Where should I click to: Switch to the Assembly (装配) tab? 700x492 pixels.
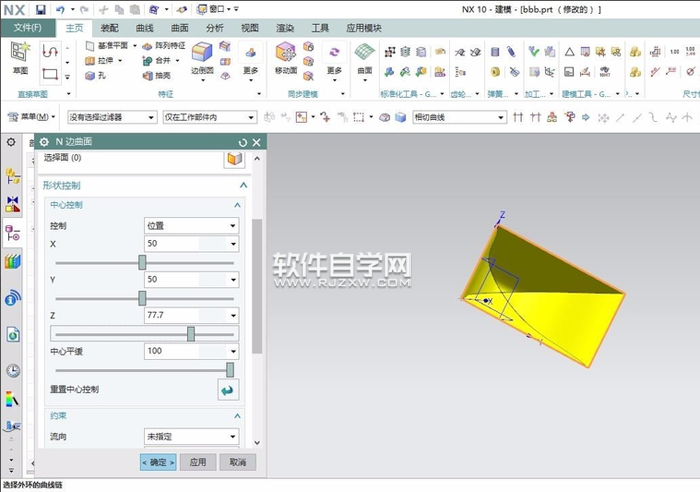pyautogui.click(x=110, y=28)
